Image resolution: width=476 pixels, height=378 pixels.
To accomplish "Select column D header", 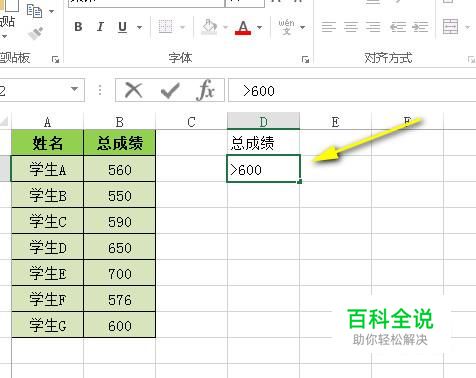I will [x=263, y=121].
